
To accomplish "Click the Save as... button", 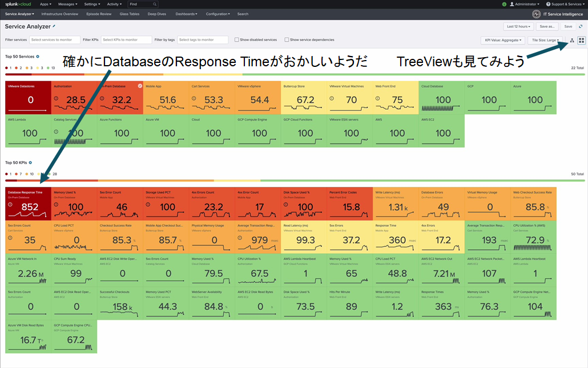I will coord(547,27).
